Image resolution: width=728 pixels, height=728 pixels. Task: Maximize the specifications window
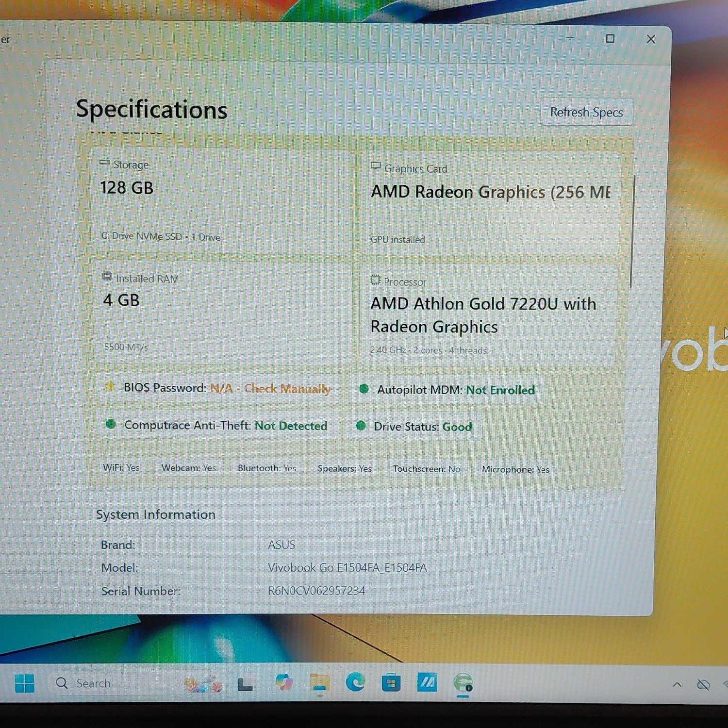tap(610, 38)
